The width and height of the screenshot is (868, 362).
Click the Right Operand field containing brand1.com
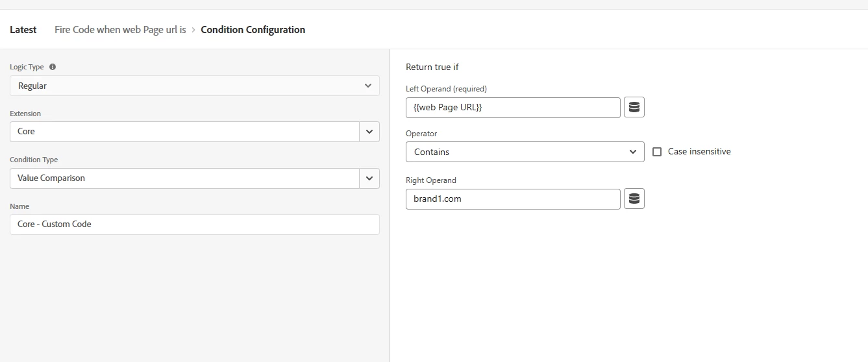tap(513, 199)
